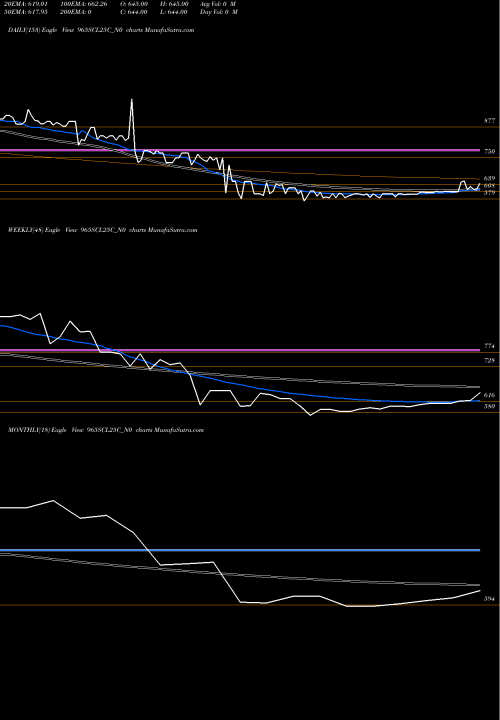Click the WEEKLY(48) Eagle View chart title
Screen dimensions: 500x720
(102, 230)
